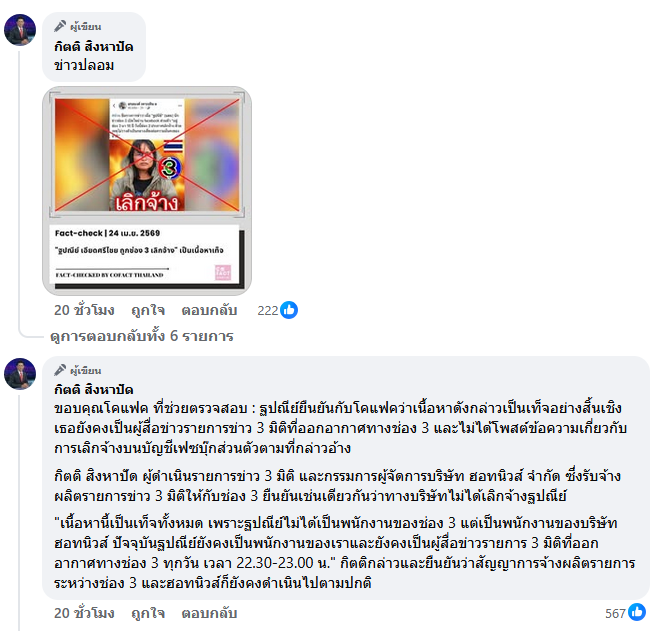Screen dimensions: 664x631
Task: Like the second long comment via ถูกใจ
Action: [x=148, y=613]
